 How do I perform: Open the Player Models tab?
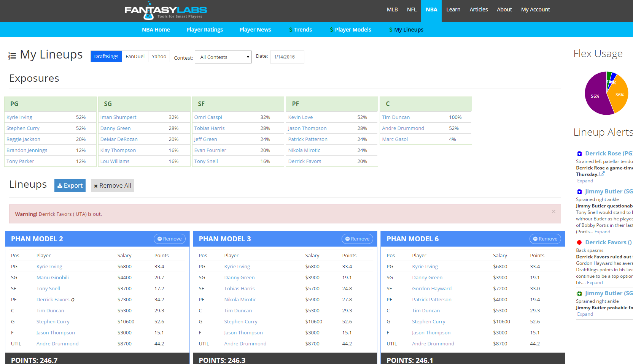[350, 30]
